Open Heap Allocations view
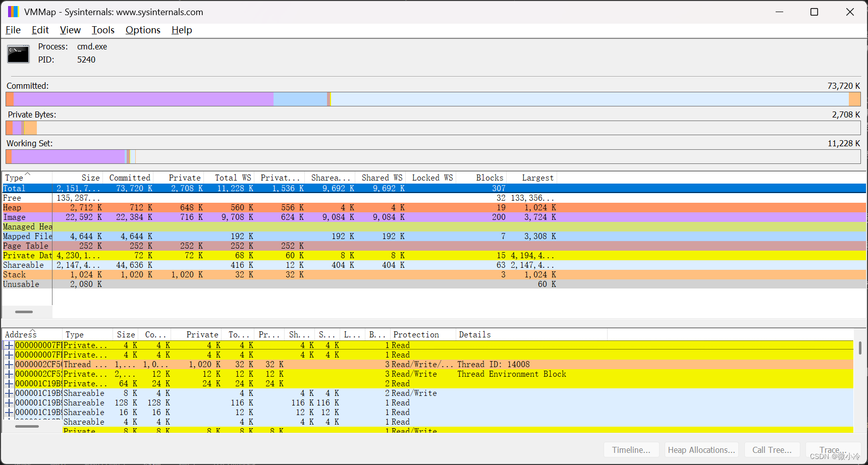The height and width of the screenshot is (465, 868). [701, 449]
